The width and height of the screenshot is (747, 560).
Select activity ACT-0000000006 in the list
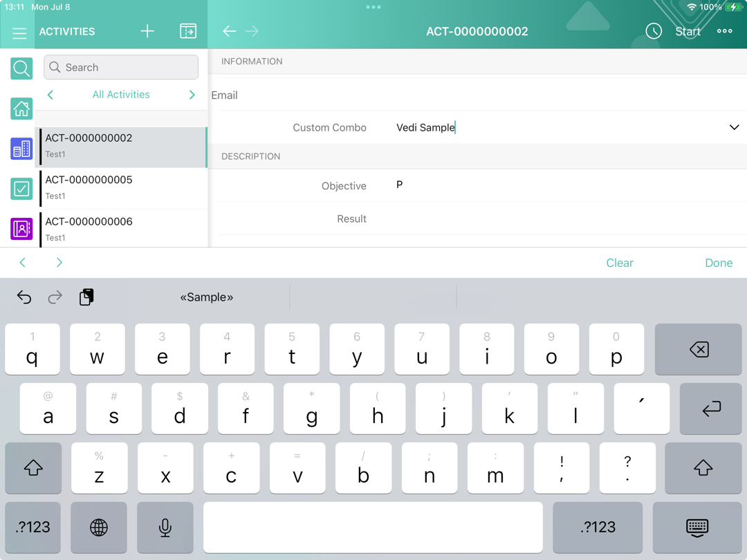point(122,229)
